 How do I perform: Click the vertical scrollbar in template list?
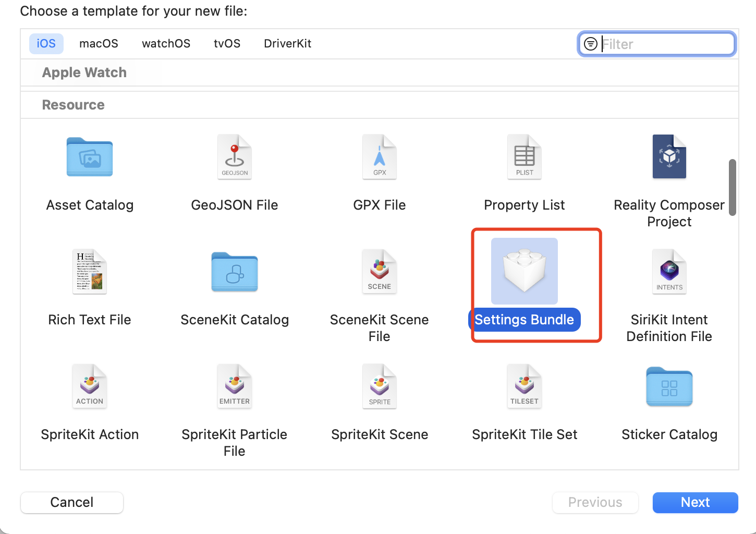coord(733,188)
